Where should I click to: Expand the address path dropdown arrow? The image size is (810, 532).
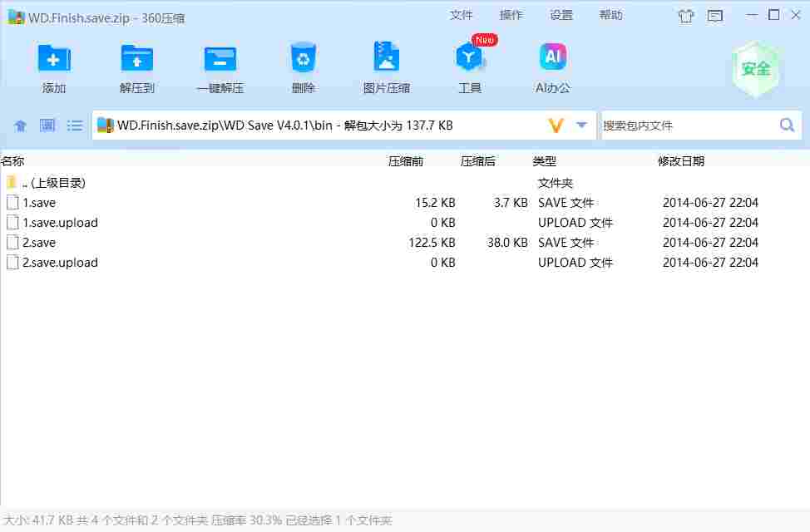click(x=581, y=125)
